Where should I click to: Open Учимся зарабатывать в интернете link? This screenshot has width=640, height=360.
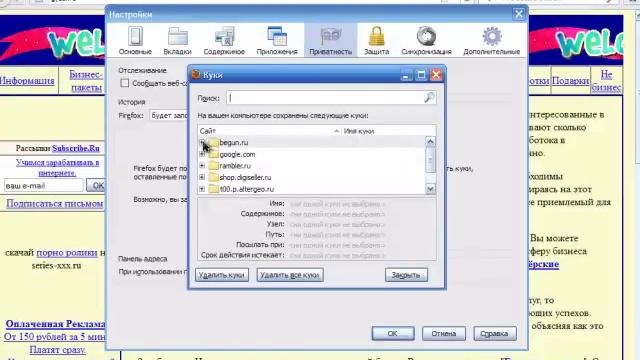click(x=57, y=167)
